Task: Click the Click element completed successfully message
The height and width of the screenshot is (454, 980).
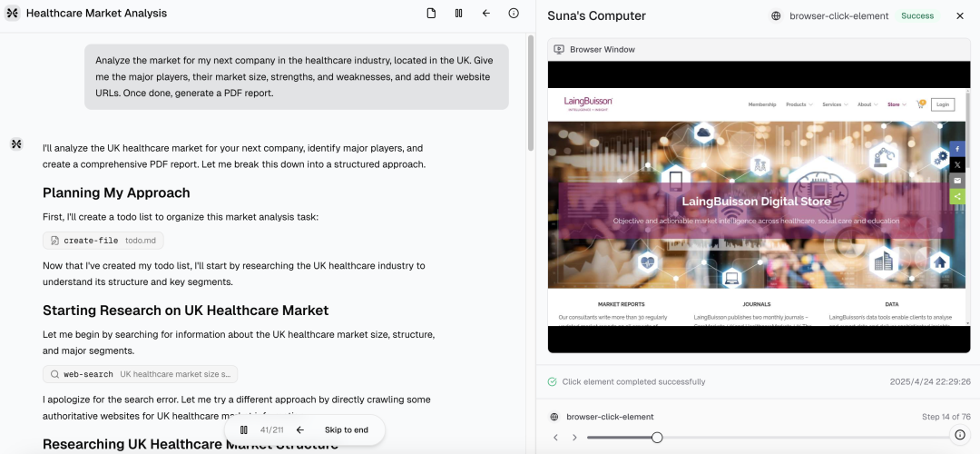Action: point(633,381)
